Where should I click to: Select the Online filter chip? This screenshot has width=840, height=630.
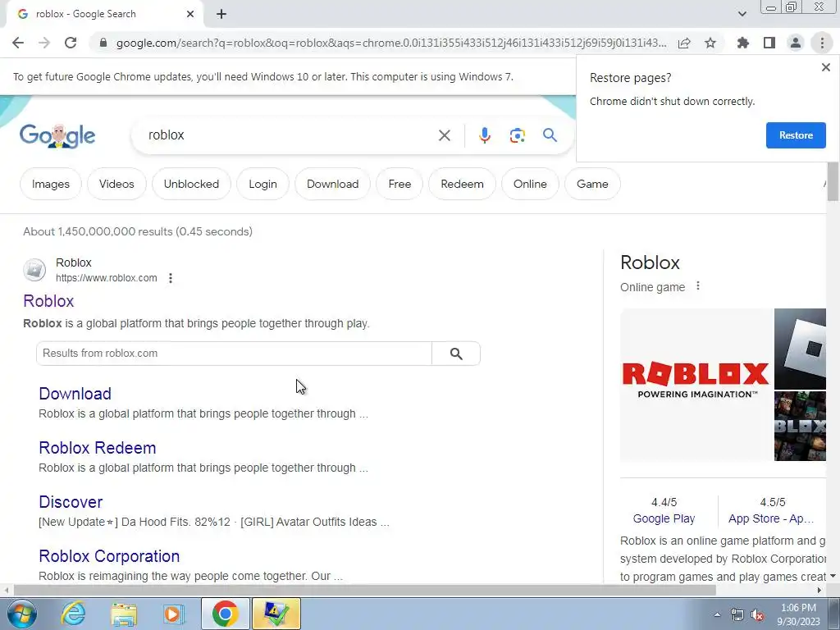click(530, 184)
